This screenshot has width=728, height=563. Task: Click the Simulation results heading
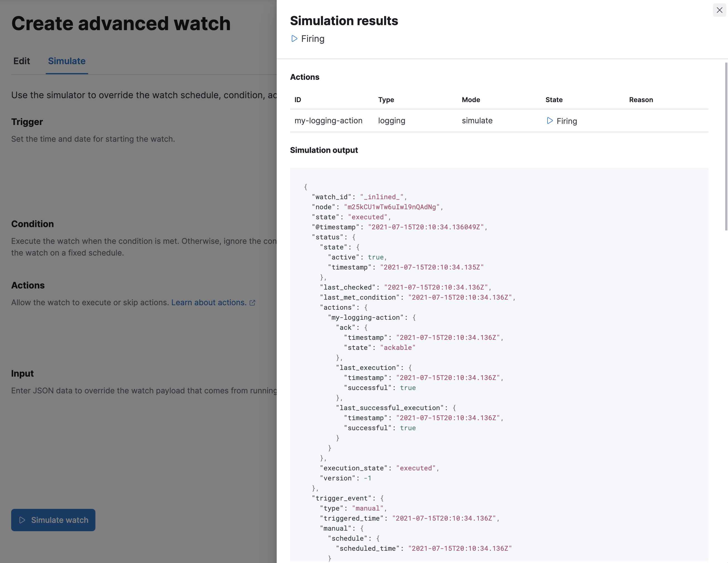click(x=344, y=21)
